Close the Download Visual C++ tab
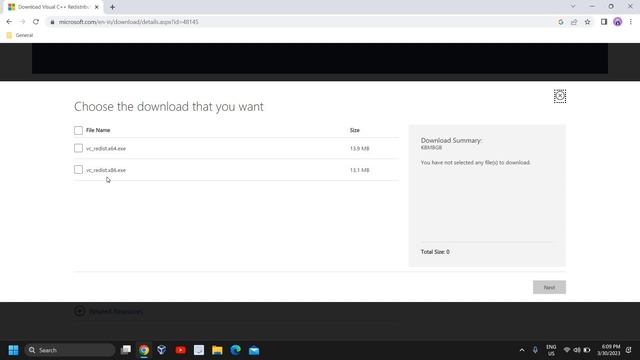 click(x=97, y=7)
